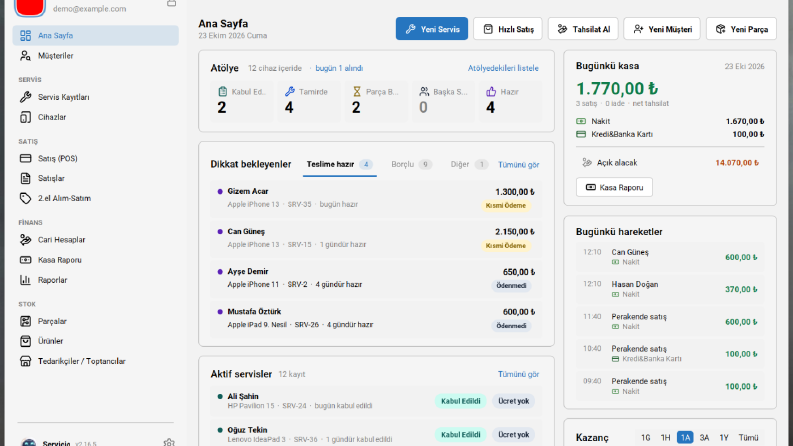
Task: Open Can Güneş's SRV-15 record
Action: (x=376, y=238)
